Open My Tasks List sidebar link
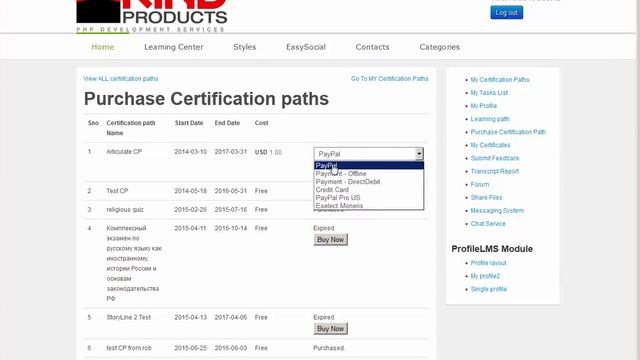The image size is (640, 360). click(x=489, y=93)
